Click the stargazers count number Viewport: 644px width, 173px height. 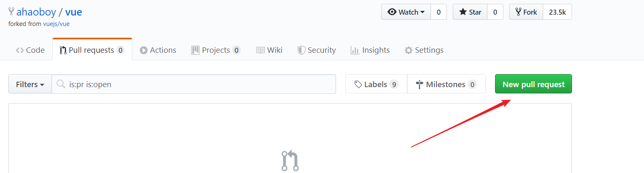point(495,12)
